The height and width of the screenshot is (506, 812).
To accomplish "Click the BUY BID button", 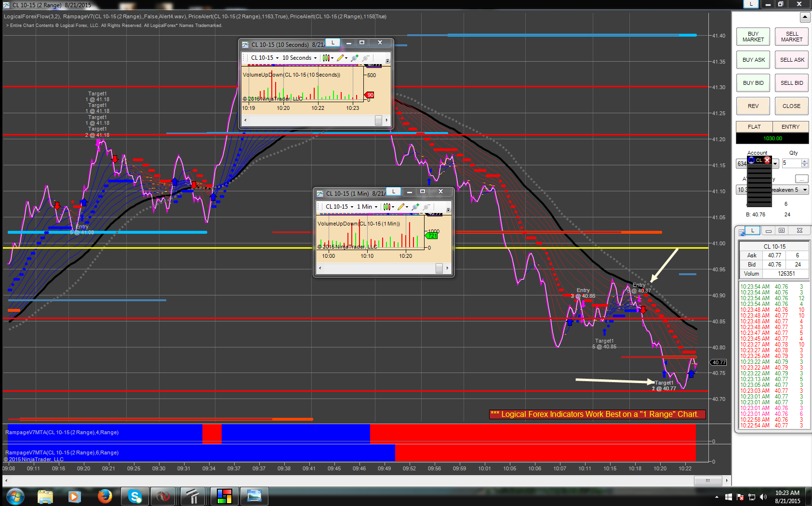I will (x=753, y=83).
